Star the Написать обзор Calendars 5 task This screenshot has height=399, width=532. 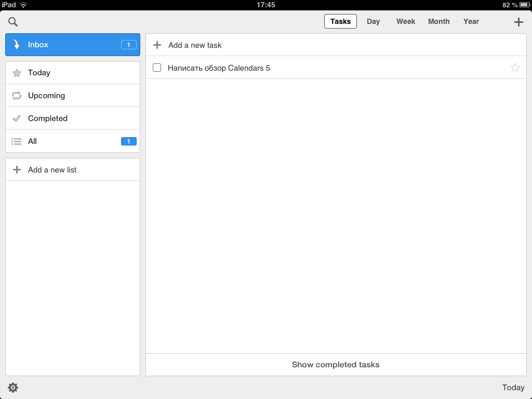click(x=515, y=68)
